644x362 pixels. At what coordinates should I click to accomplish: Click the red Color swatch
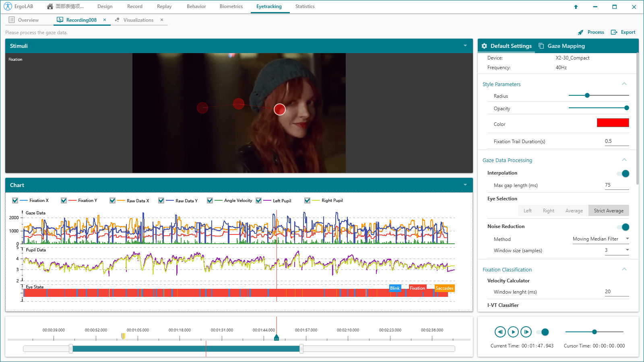[x=613, y=123]
